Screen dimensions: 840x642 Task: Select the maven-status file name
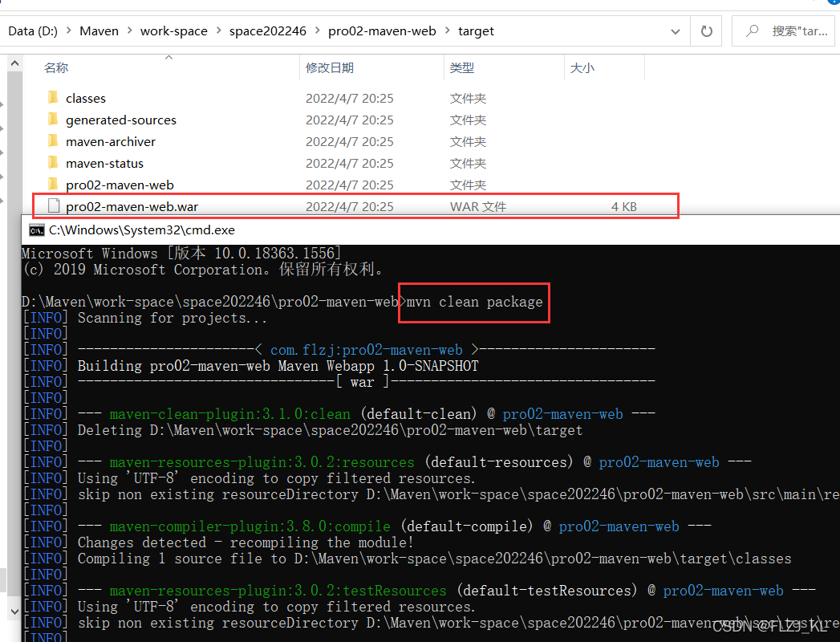point(104,163)
